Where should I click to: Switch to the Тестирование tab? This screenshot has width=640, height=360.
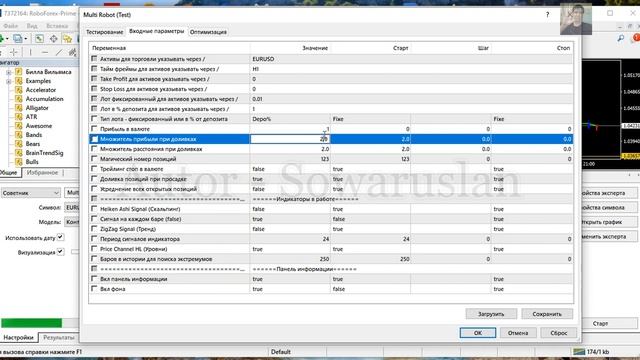click(104, 32)
